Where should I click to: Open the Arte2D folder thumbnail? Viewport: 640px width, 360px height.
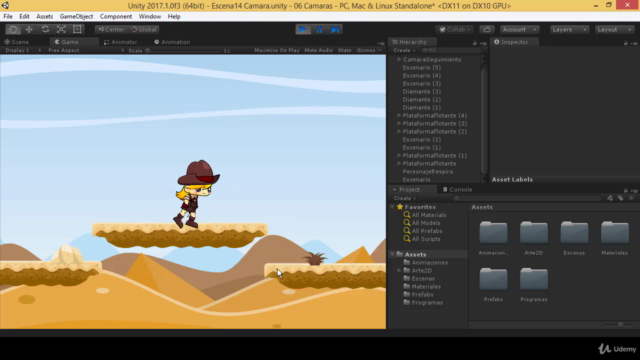tap(534, 233)
